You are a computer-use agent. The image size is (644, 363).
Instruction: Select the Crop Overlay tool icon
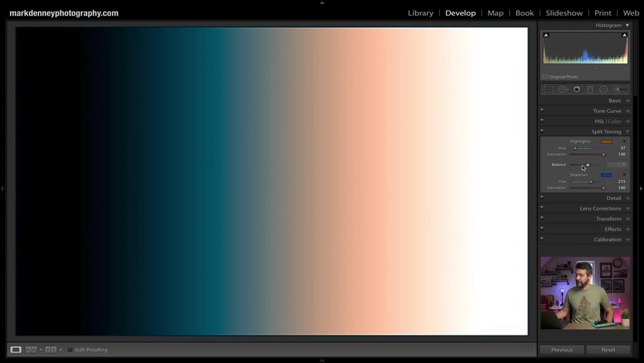click(548, 90)
